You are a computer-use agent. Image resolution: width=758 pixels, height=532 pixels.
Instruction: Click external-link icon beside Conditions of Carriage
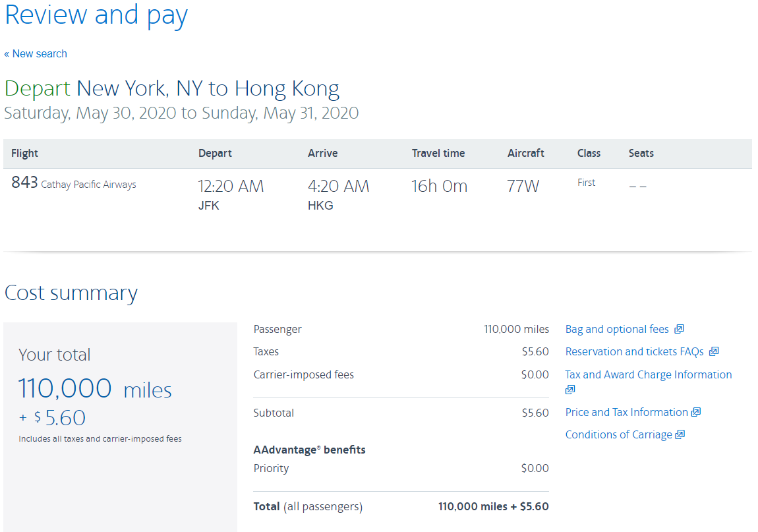point(680,434)
